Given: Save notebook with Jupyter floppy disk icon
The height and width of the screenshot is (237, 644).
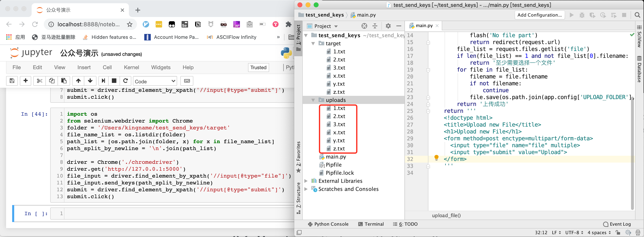Looking at the screenshot, I should point(12,81).
